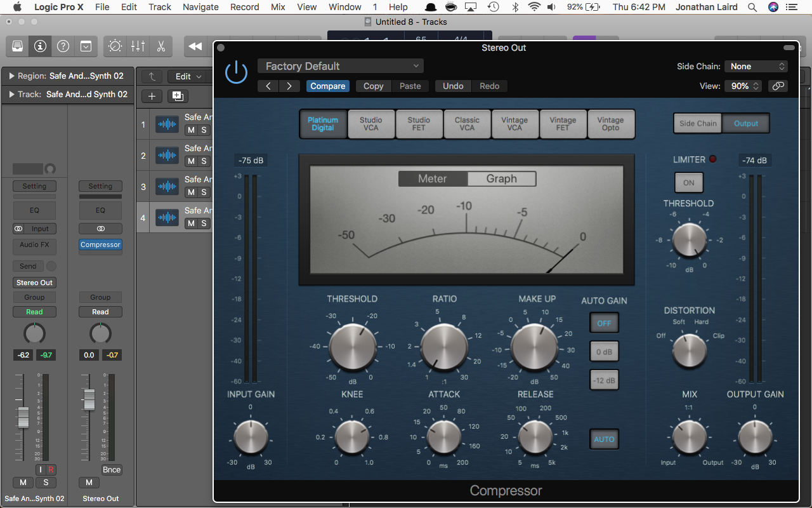The height and width of the screenshot is (508, 812).
Task: Open the Editors scissors icon
Action: tap(160, 46)
